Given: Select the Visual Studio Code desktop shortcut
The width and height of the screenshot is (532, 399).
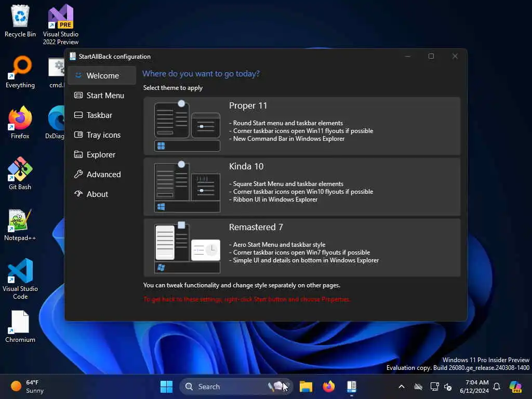Looking at the screenshot, I should (20, 279).
